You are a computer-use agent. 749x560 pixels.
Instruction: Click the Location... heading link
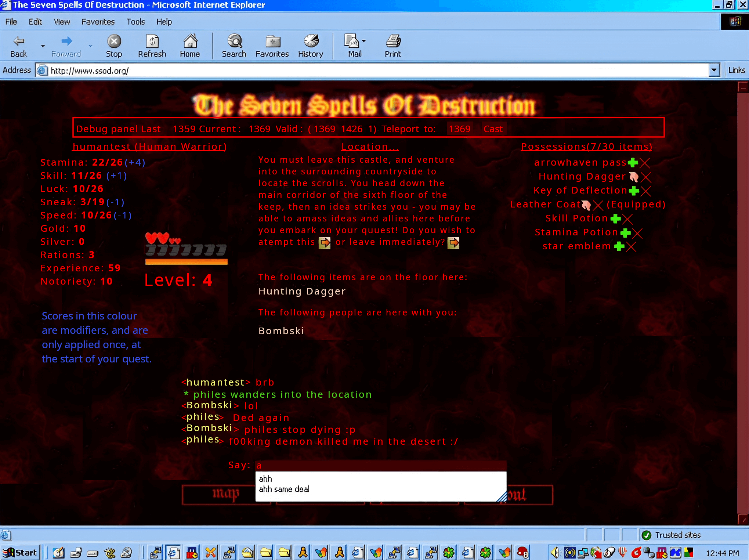(x=370, y=147)
